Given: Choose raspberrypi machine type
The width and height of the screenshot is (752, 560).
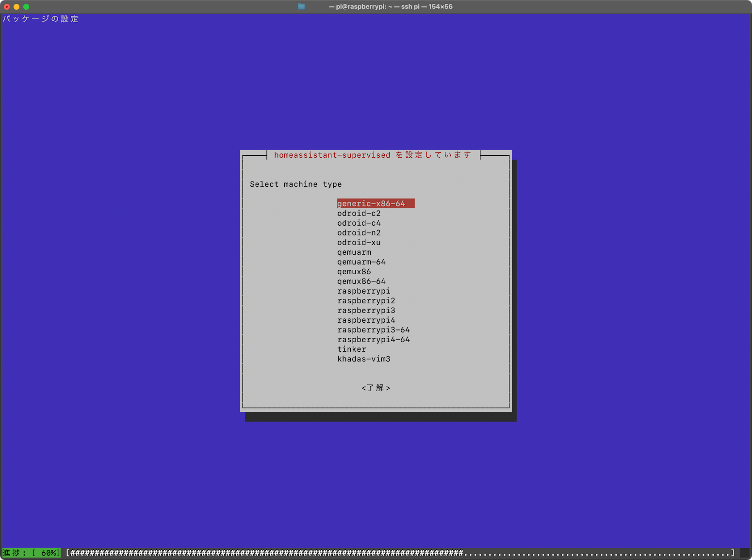Looking at the screenshot, I should click(364, 291).
